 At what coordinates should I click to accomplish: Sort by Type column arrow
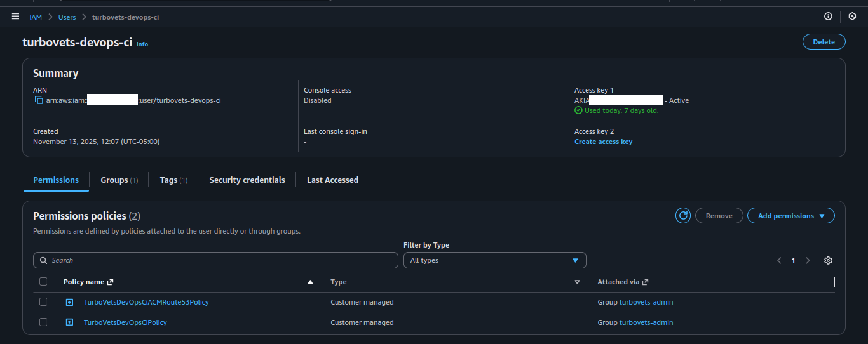(577, 282)
